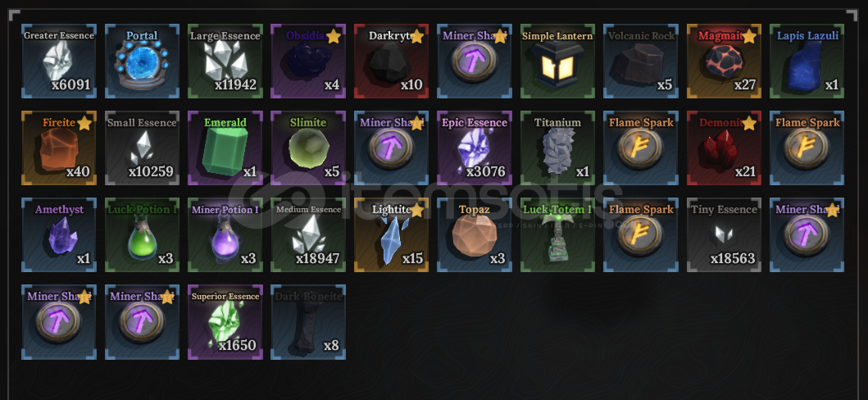The width and height of the screenshot is (868, 400).
Task: Click the Topaz gem slot
Action: (x=475, y=234)
